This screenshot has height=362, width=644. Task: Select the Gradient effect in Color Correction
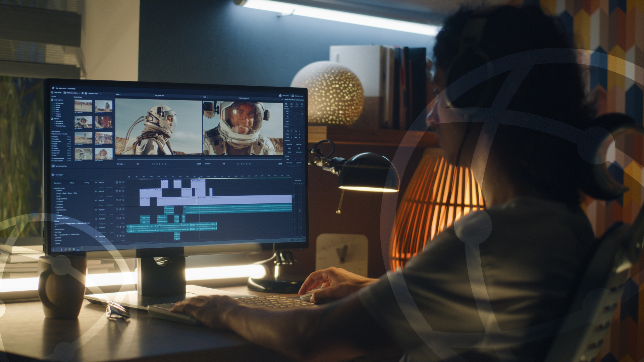pos(59,190)
